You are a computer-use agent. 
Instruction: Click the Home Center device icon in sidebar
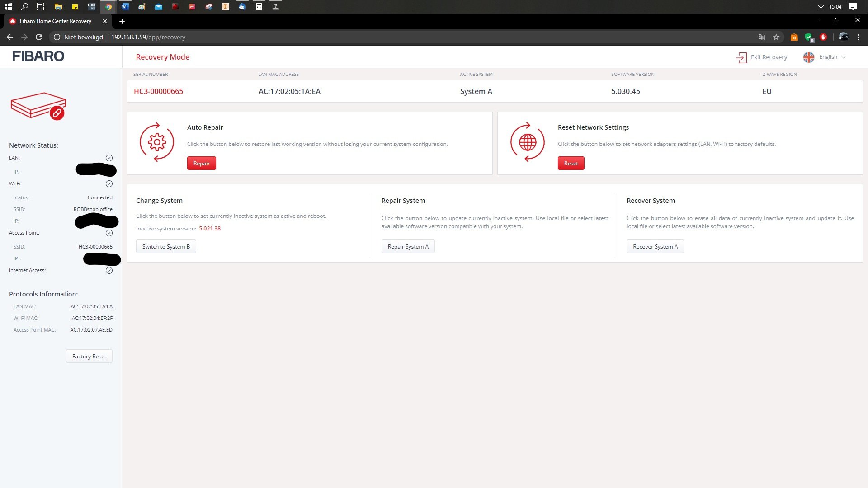point(38,106)
